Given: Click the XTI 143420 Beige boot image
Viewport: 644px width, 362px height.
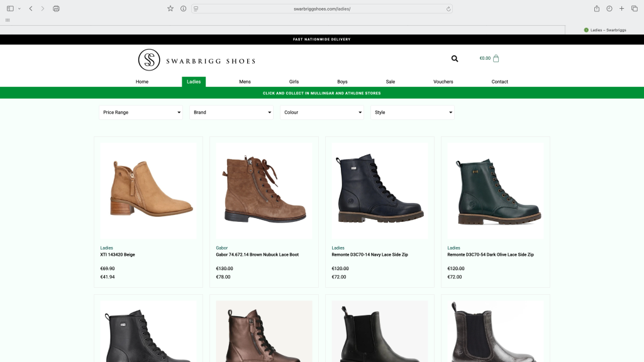Looking at the screenshot, I should (x=148, y=190).
